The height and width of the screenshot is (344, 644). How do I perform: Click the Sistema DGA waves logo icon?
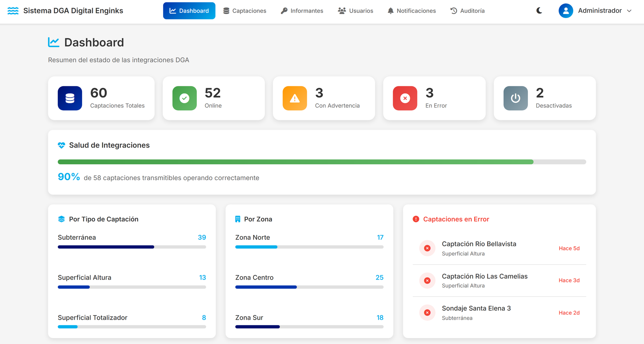point(13,11)
